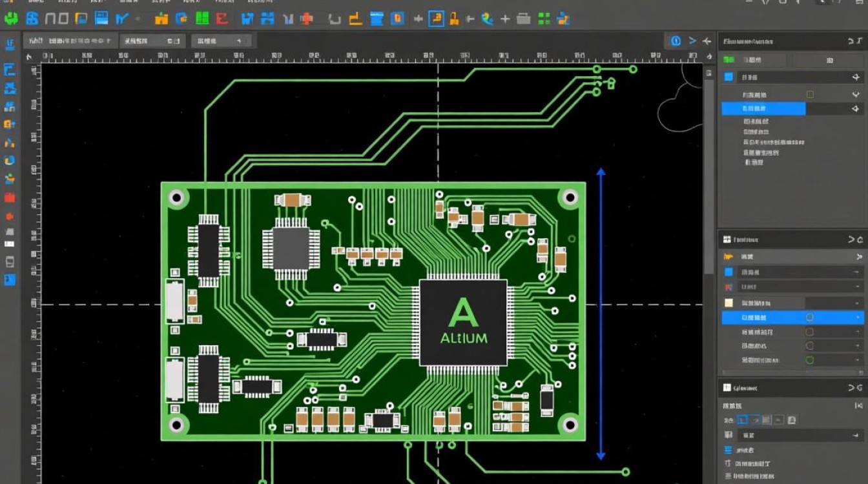Click the blue circular info icon above the canvas
This screenshot has height=484, width=868.
click(x=676, y=41)
